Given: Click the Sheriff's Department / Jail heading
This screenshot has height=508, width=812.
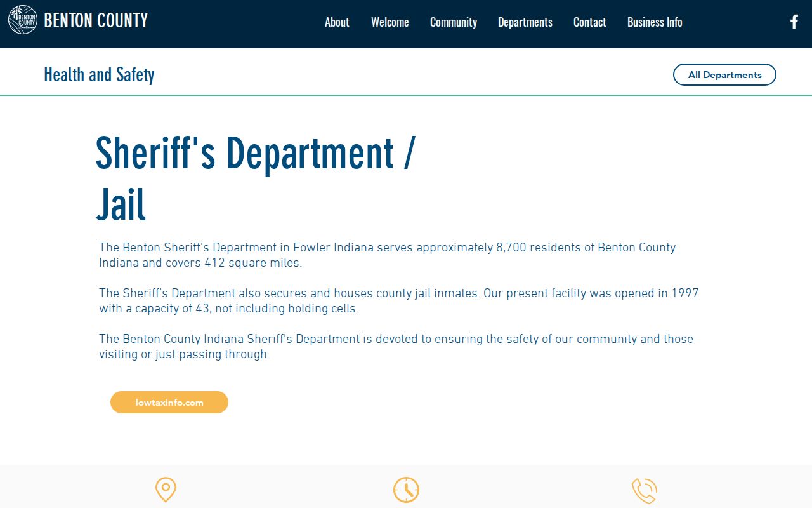Looking at the screenshot, I should point(255,178).
